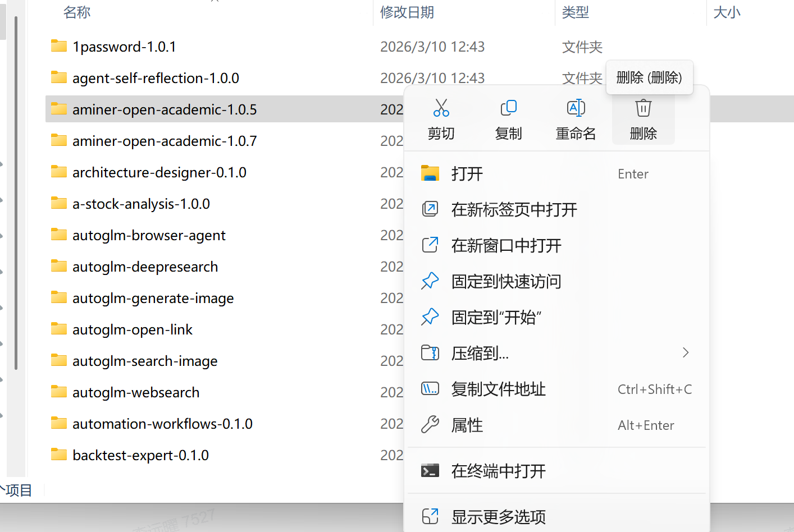The image size is (794, 532).
Task: Select the autoglm-generate-image folder
Action: (153, 298)
